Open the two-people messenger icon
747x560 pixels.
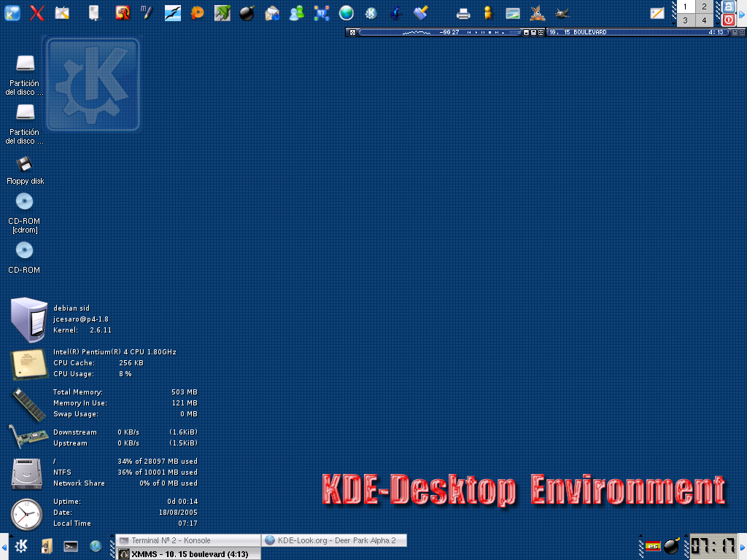coord(297,13)
